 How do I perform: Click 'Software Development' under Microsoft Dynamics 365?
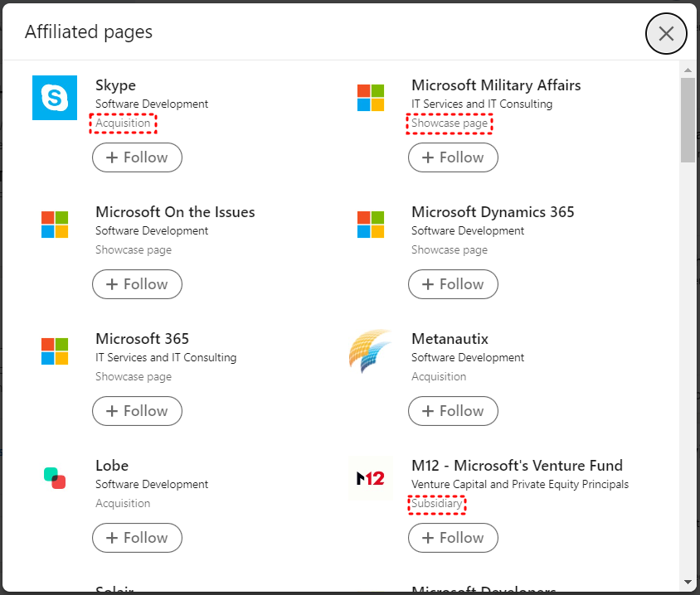[x=468, y=231]
